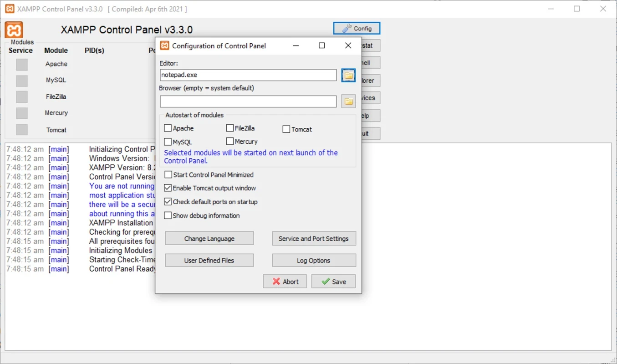The image size is (617, 364).
Task: Click the Mercury service install box
Action: point(22,113)
